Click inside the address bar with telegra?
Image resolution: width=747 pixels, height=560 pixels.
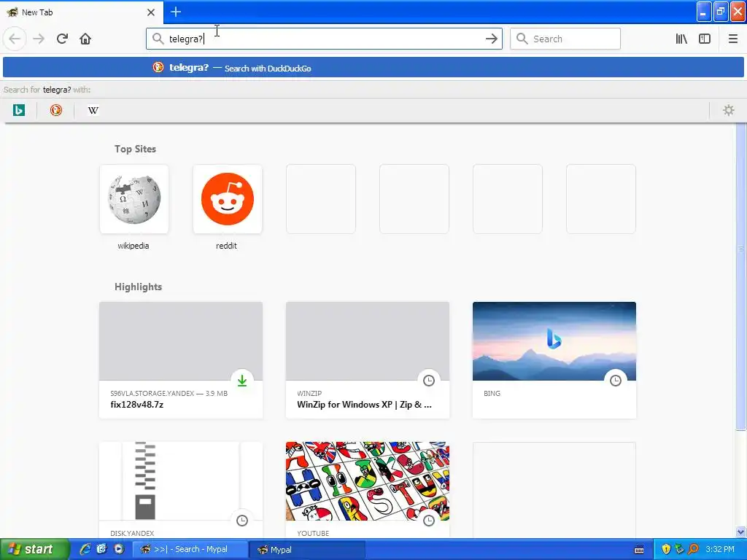(x=324, y=39)
